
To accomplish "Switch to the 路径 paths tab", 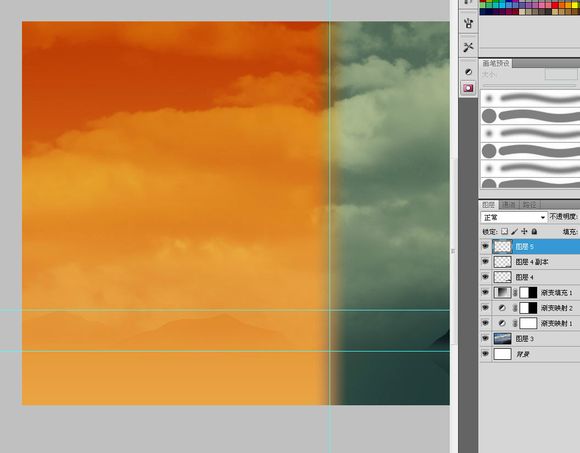I will [x=530, y=204].
